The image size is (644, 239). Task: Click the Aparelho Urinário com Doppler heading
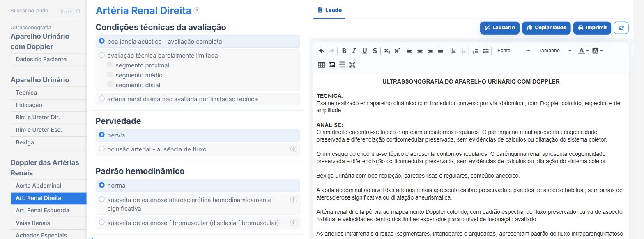pyautogui.click(x=40, y=42)
